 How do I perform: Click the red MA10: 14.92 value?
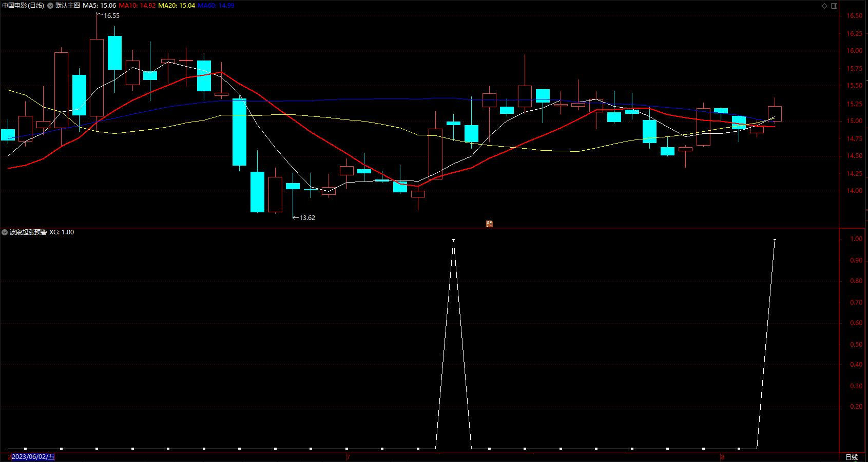coord(137,6)
